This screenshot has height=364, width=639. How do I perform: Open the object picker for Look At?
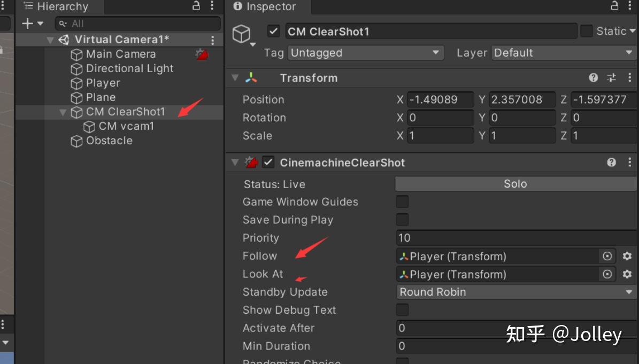point(607,274)
